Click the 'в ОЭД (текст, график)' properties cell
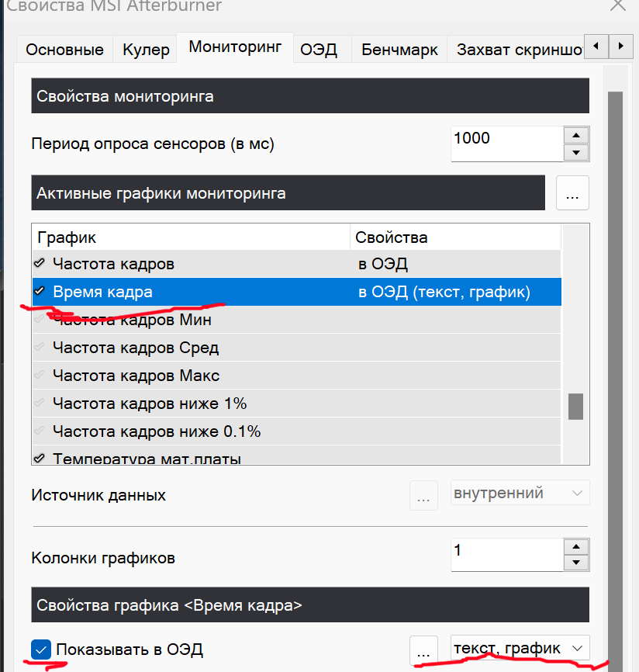This screenshot has height=672, width=639. coord(444,292)
